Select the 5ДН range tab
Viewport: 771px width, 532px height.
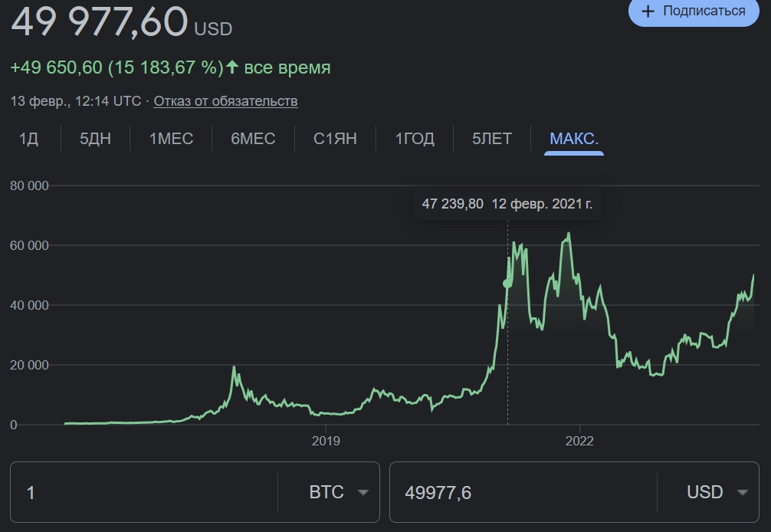click(x=95, y=139)
